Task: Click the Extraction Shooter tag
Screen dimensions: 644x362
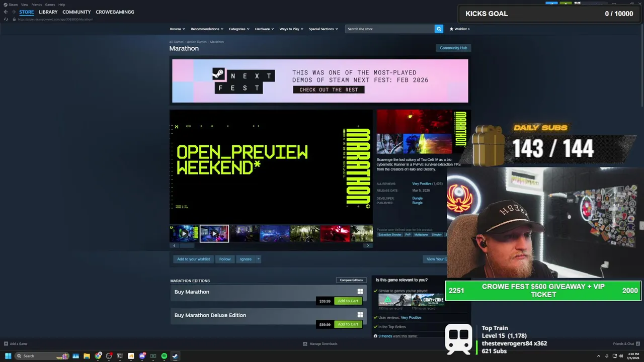Action: tap(390, 235)
